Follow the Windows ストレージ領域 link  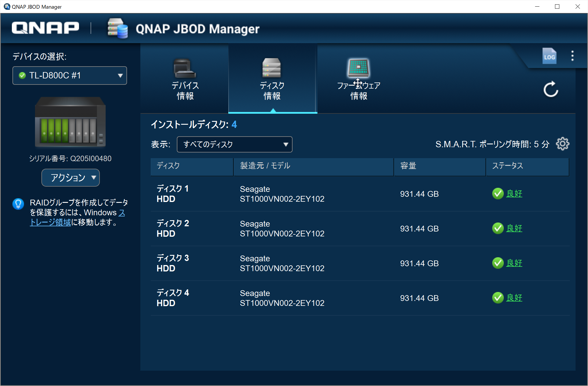tap(50, 222)
